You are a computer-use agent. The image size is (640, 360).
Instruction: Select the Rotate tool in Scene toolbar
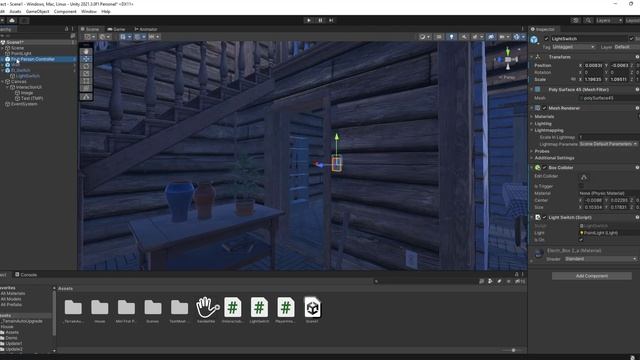pyautogui.click(x=86, y=67)
